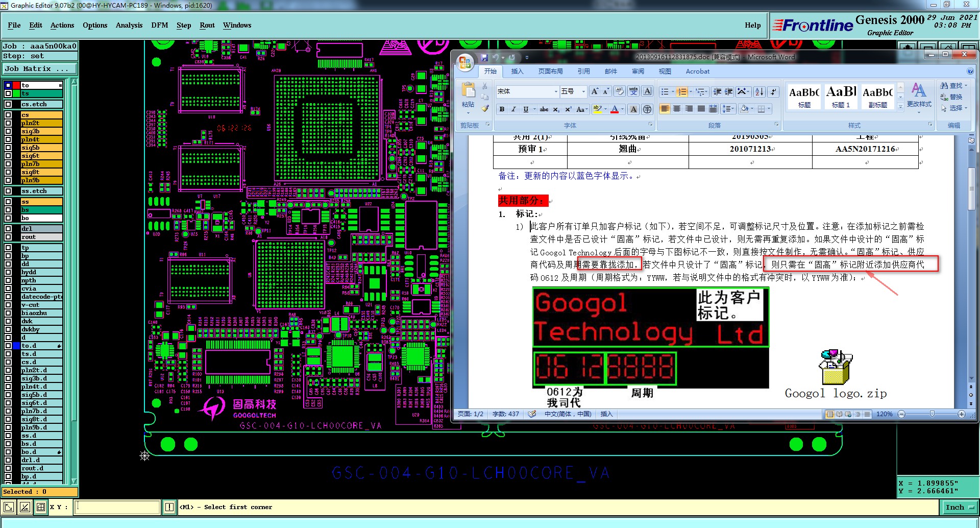The width and height of the screenshot is (980, 528).
Task: Toggle Show paragraph marks icon
Action: tap(773, 91)
